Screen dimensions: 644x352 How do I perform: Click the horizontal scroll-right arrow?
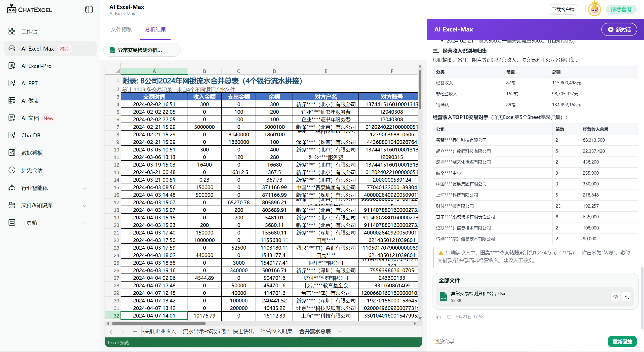415,324
